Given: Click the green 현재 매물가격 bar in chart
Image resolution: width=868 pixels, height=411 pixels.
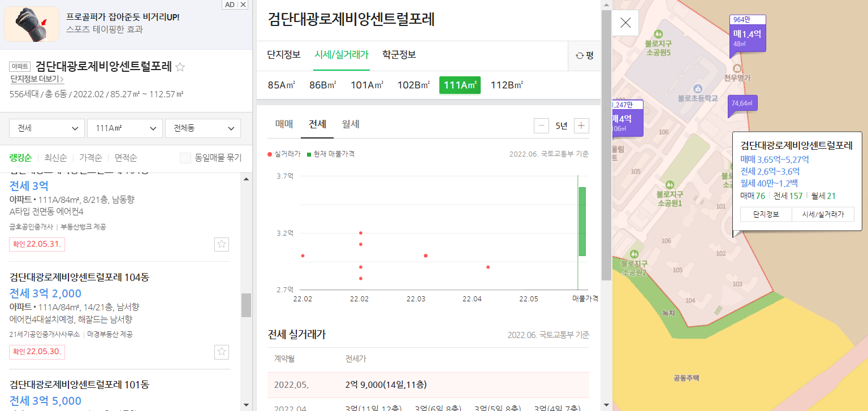Looking at the screenshot, I should click(x=582, y=222).
